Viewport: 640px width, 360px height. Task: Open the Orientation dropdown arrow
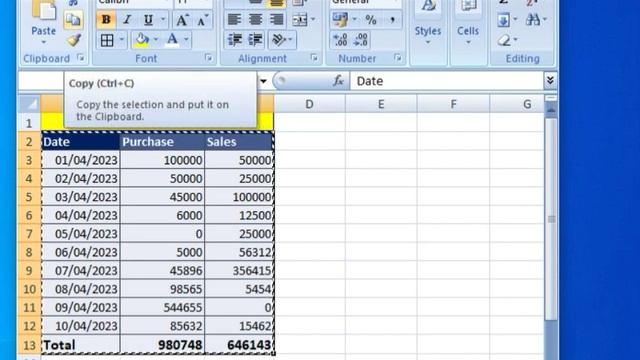point(290,40)
